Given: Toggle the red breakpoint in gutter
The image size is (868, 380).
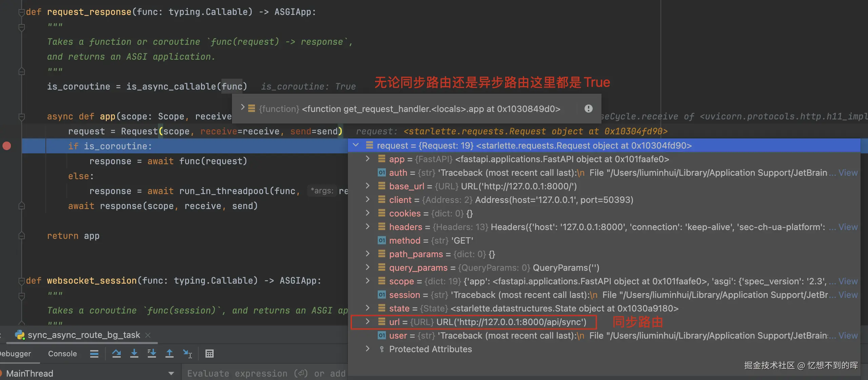Looking at the screenshot, I should tap(7, 146).
